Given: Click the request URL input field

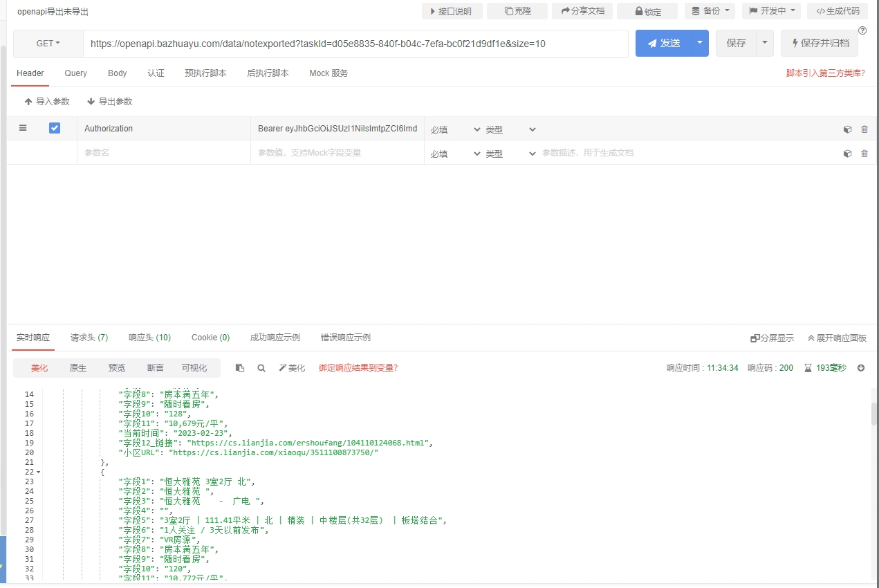Looking at the screenshot, I should (x=355, y=44).
